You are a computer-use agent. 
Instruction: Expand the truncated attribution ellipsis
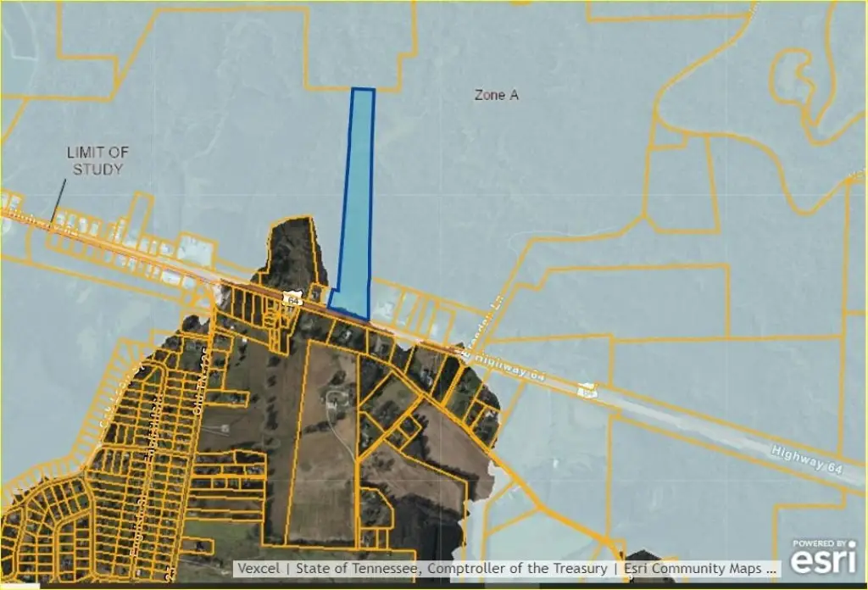[x=771, y=568]
